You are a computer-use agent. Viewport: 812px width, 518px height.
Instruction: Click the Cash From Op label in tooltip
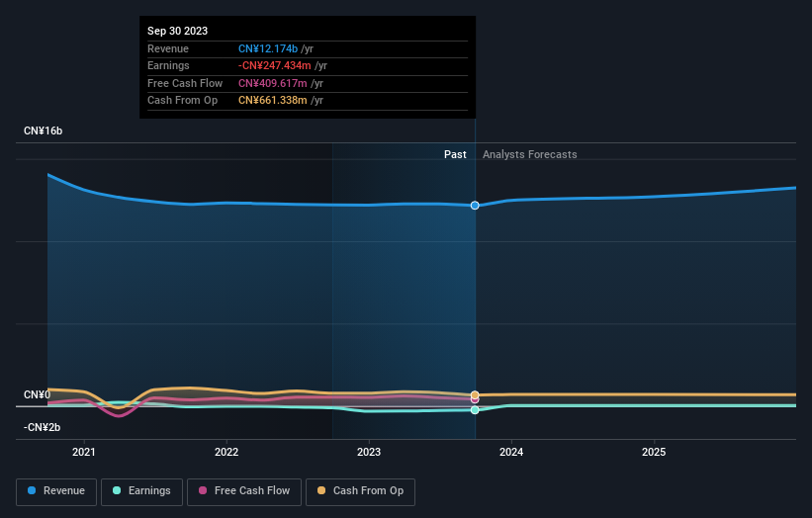[182, 101]
